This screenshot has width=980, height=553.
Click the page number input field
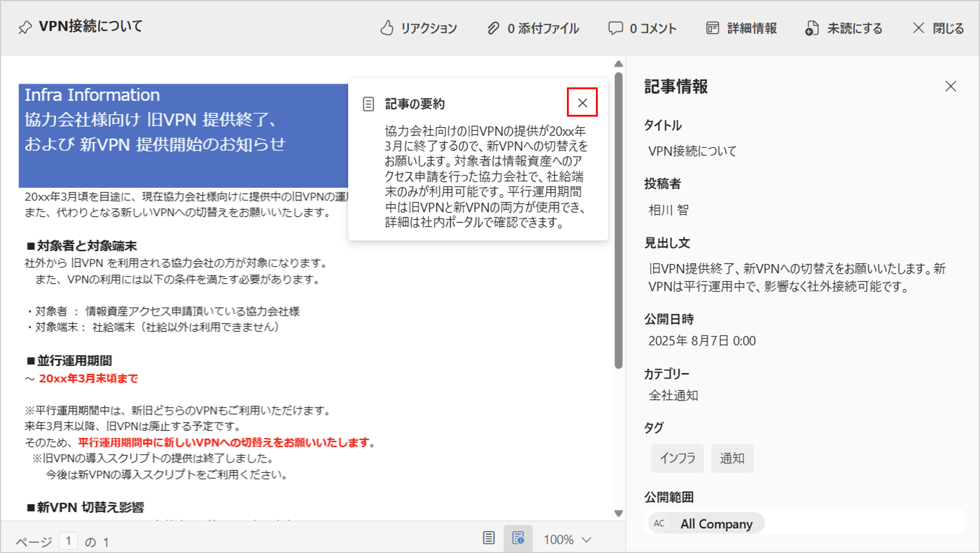pyautogui.click(x=68, y=541)
